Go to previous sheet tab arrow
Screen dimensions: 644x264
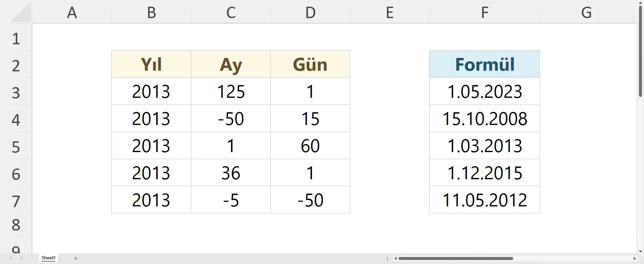[11, 258]
